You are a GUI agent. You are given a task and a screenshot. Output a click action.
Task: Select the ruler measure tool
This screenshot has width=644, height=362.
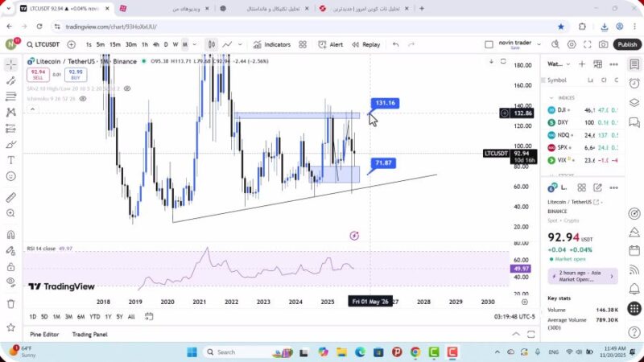point(11,197)
